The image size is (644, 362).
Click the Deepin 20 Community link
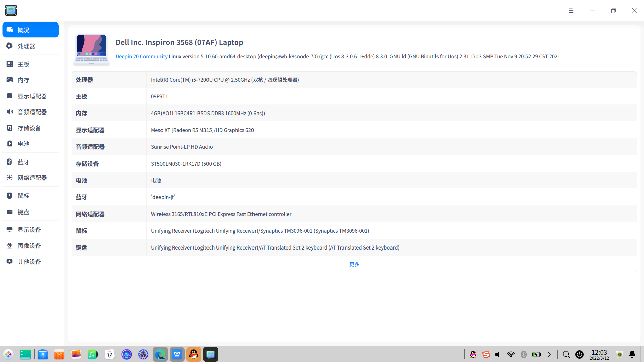(x=141, y=56)
